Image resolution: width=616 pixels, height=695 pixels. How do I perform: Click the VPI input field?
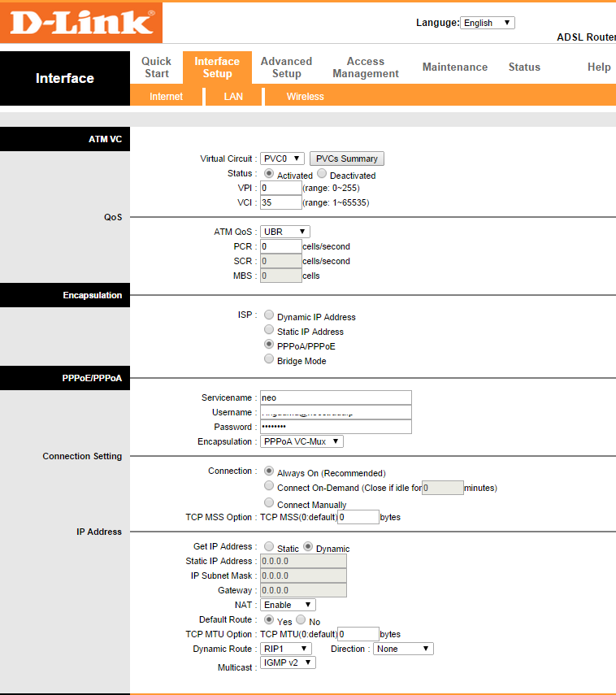(x=281, y=188)
